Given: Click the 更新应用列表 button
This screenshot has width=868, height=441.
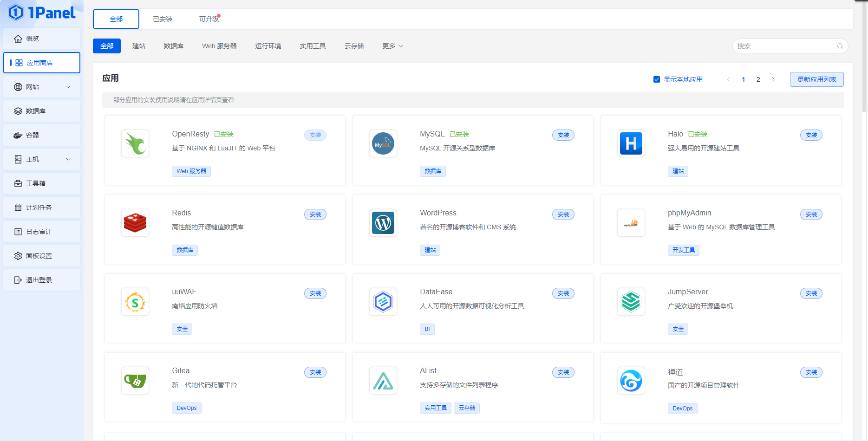Looking at the screenshot, I should 816,79.
